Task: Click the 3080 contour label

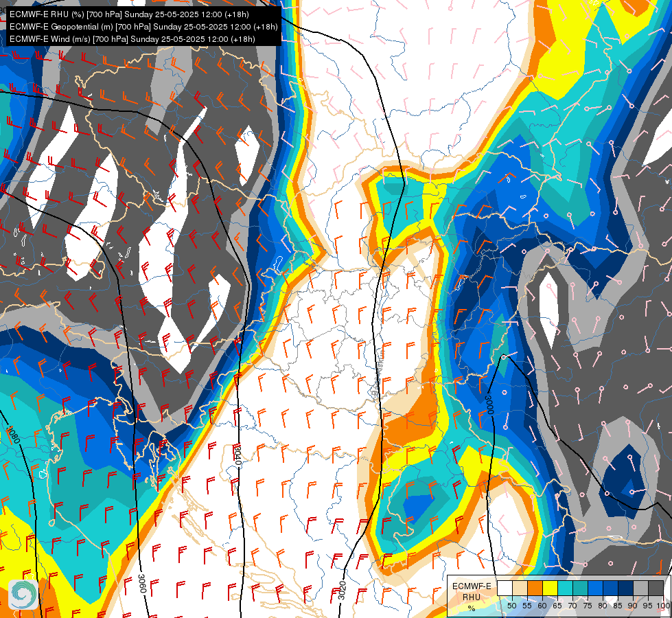Action: coord(14,435)
